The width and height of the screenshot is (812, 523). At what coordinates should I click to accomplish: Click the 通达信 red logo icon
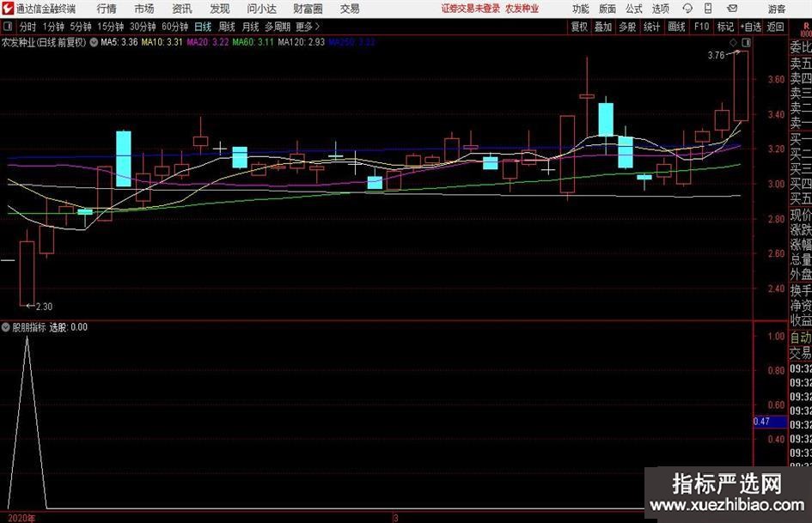(x=8, y=9)
